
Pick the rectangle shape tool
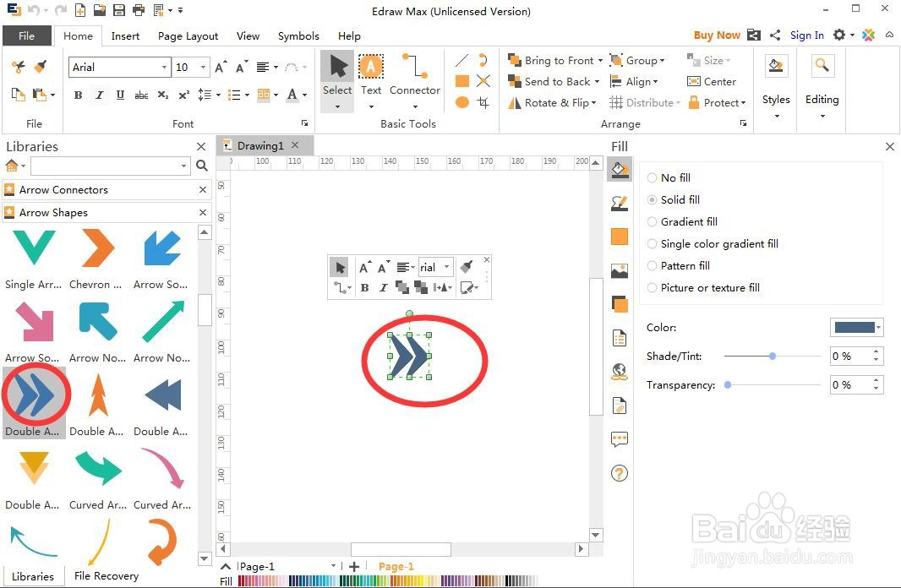click(x=462, y=81)
